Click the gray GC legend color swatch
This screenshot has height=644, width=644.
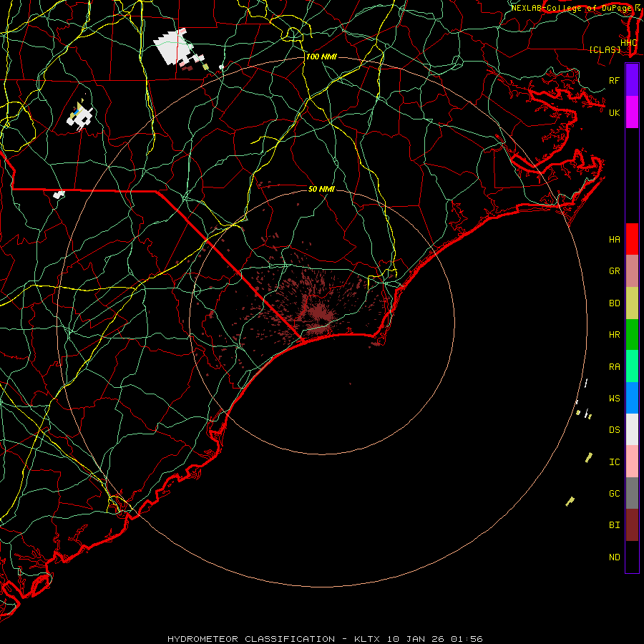632,493
